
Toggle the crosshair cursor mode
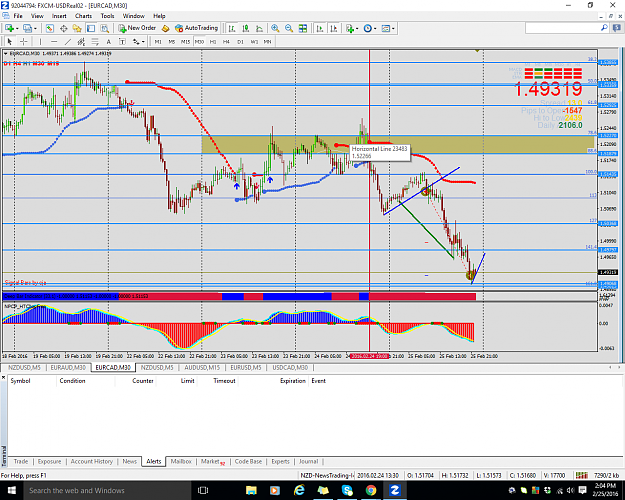coord(24,41)
